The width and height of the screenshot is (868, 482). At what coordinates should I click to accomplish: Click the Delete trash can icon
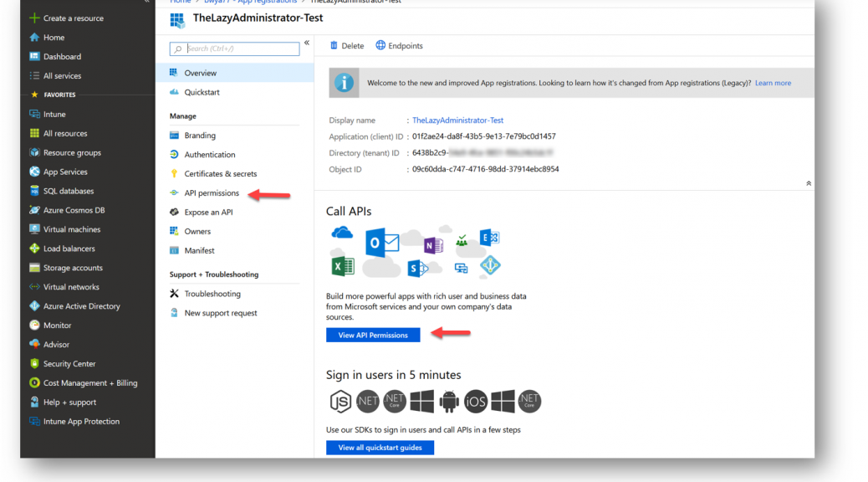(x=334, y=45)
